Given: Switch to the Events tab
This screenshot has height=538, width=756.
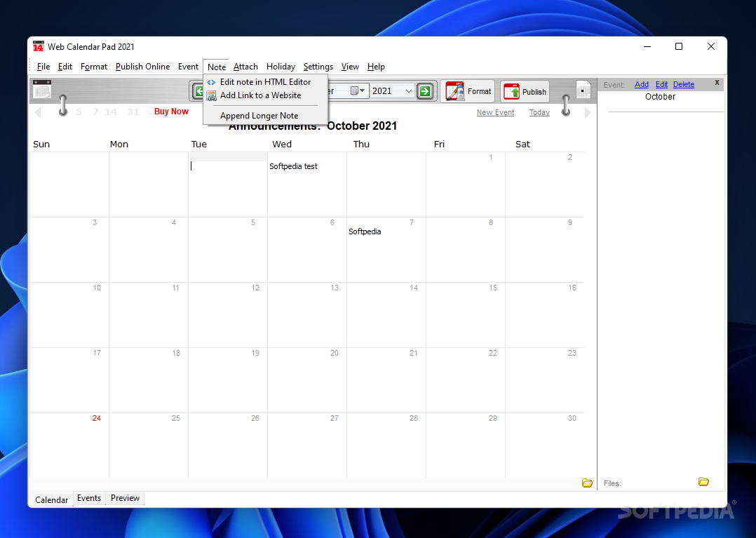Looking at the screenshot, I should (89, 498).
